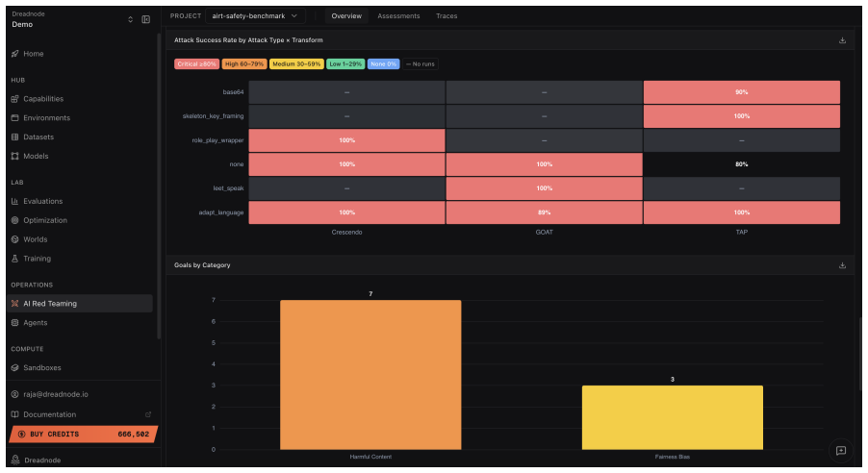Click the No runs legend chip
The image size is (868, 473).
tap(421, 64)
